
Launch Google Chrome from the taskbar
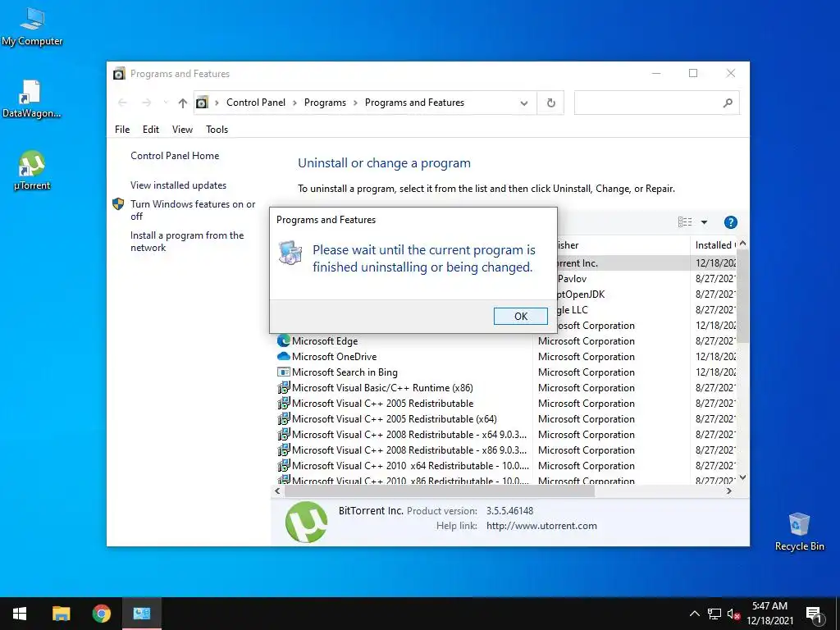[x=101, y=614]
